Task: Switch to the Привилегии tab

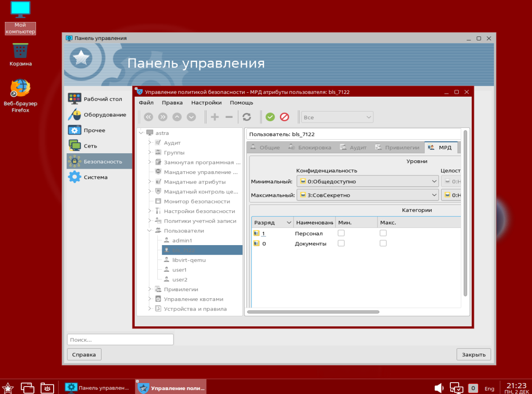Action: pyautogui.click(x=398, y=148)
